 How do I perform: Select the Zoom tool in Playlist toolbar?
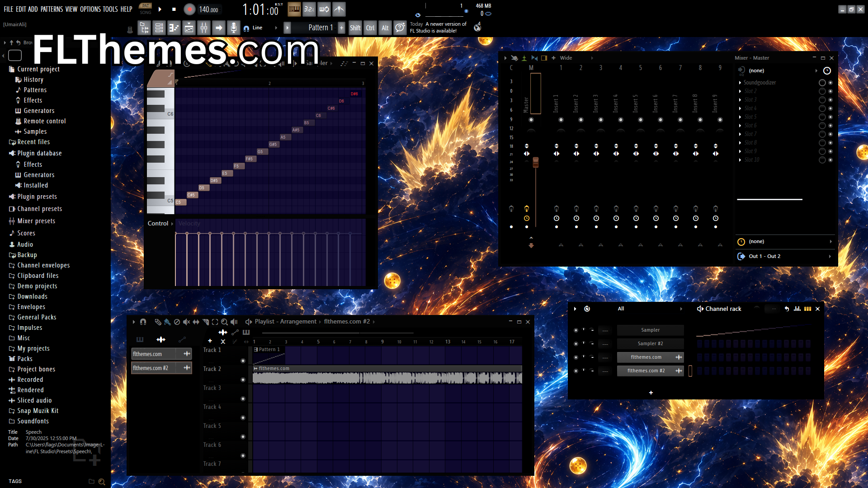[224, 322]
